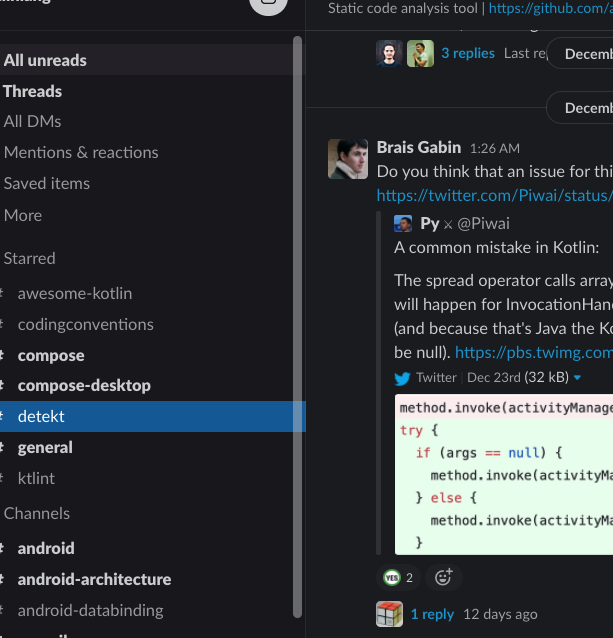
Task: Collapse the Channels section
Action: pos(37,513)
